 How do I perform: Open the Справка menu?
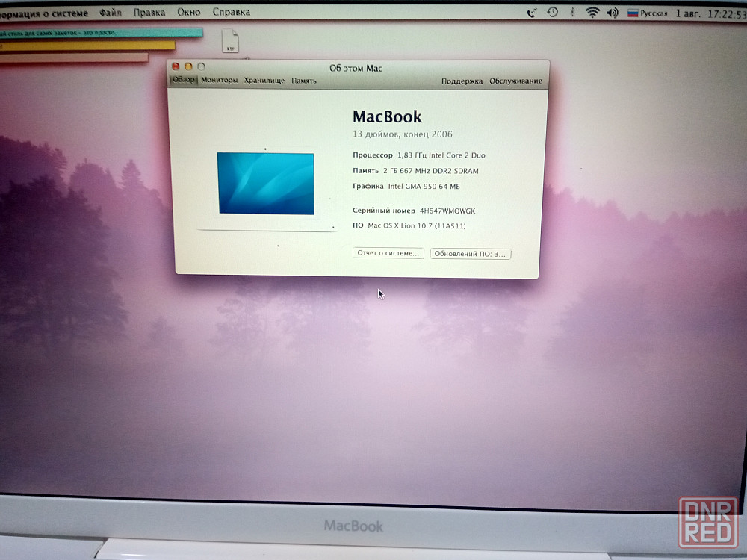coord(231,12)
